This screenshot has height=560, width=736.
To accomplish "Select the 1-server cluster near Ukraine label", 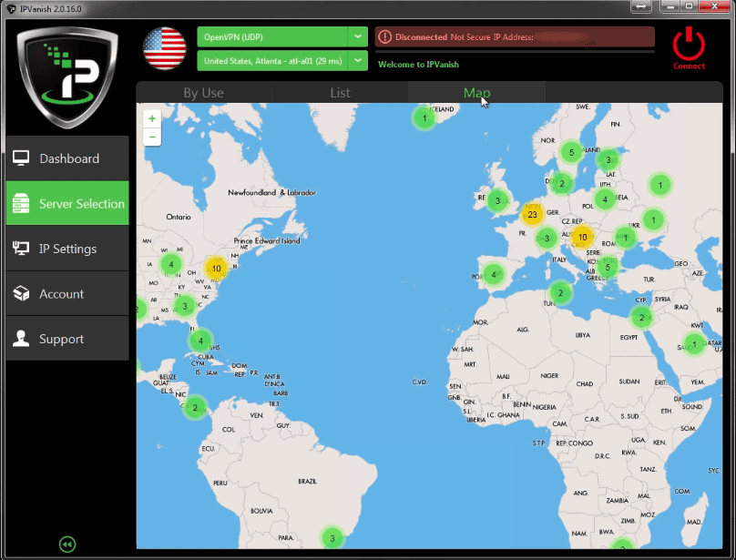I will click(x=653, y=219).
